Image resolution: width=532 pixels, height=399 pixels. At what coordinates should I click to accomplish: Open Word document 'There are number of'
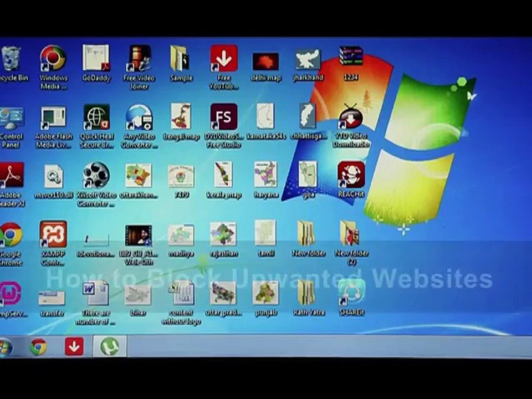point(96,293)
